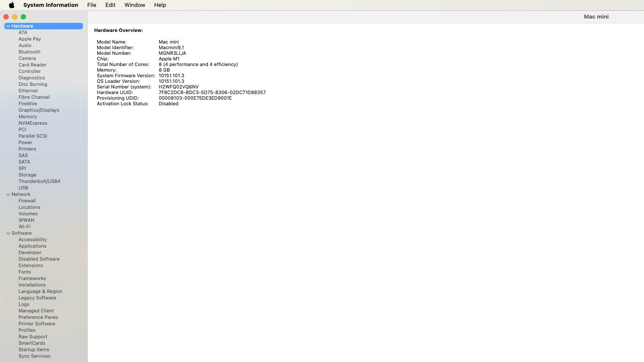Click the Hardware UUID value
Viewport: 644px width, 362px height.
pyautogui.click(x=212, y=93)
